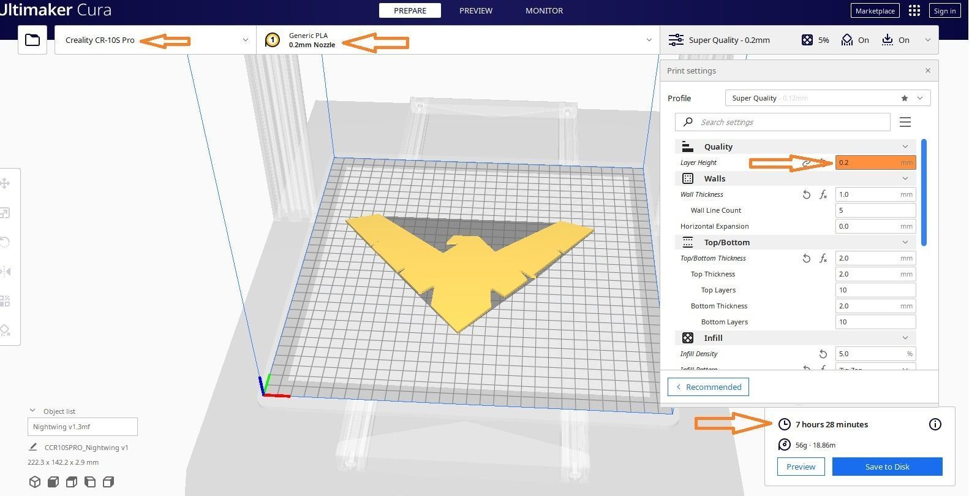Select the Support Blocker tool
This screenshot has height=496, width=980.
click(x=5, y=330)
